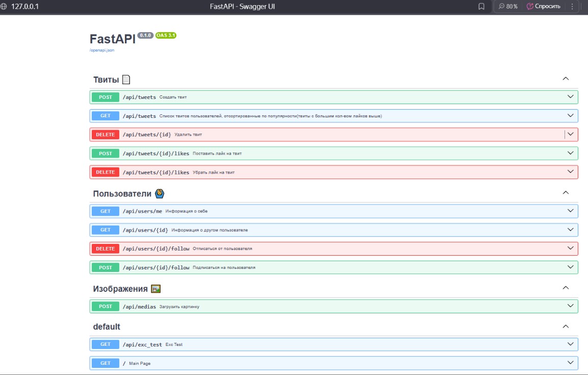Expand POST /api/medias chevron
Image resolution: width=588 pixels, height=375 pixels.
tap(570, 306)
